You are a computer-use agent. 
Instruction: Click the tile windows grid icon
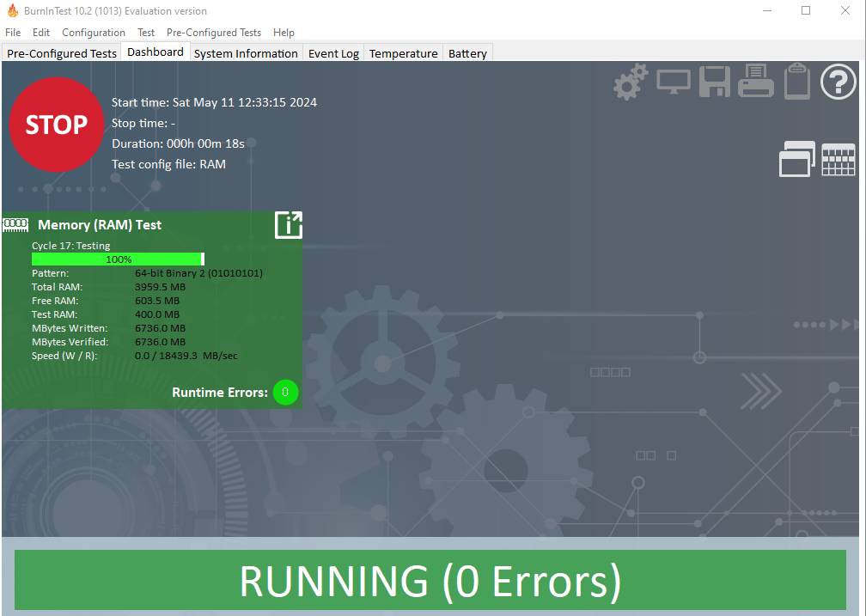point(839,160)
